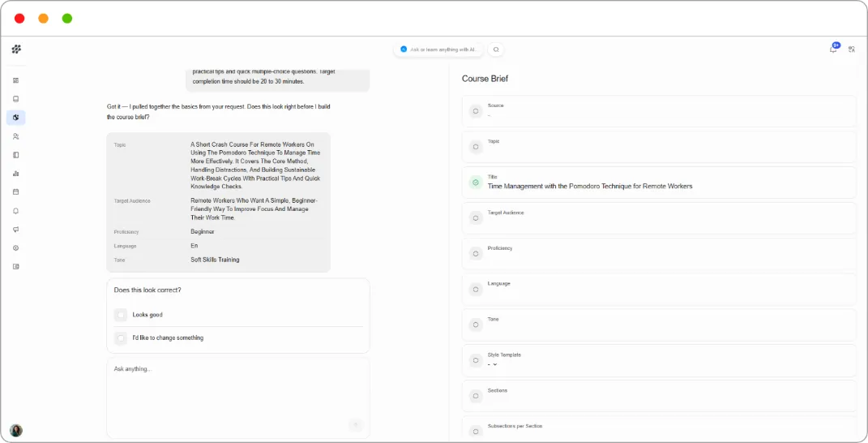Expand the Style Template dropdown chevron

495,365
